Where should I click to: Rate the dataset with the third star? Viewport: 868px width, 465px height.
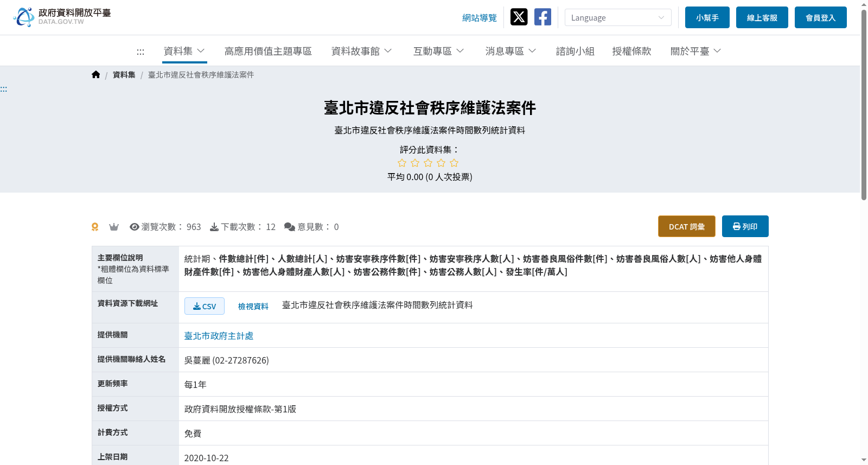[x=428, y=163]
